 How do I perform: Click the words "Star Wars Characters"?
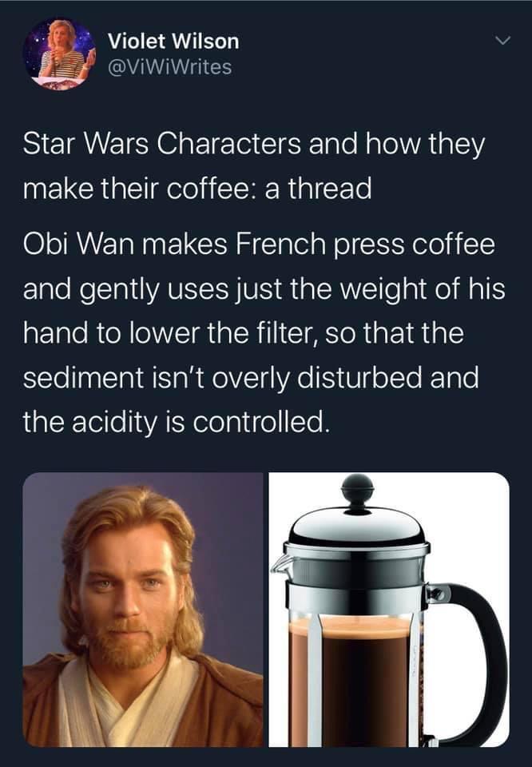click(x=162, y=144)
